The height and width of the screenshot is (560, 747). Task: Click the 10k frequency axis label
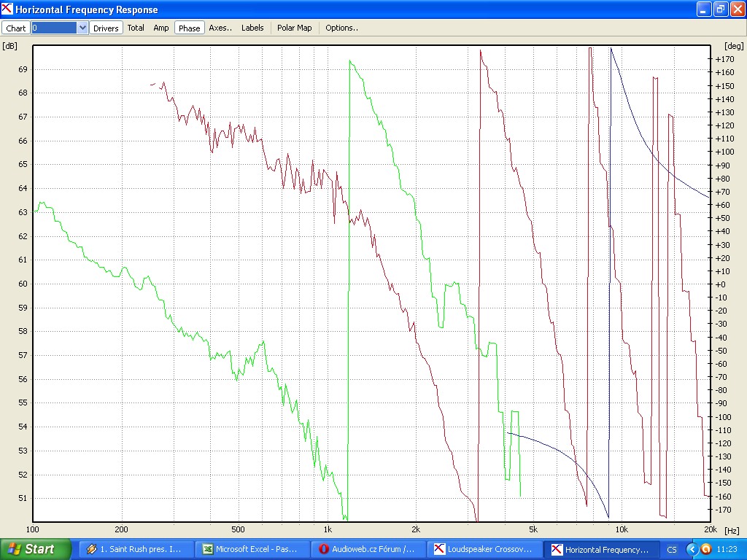pyautogui.click(x=622, y=529)
